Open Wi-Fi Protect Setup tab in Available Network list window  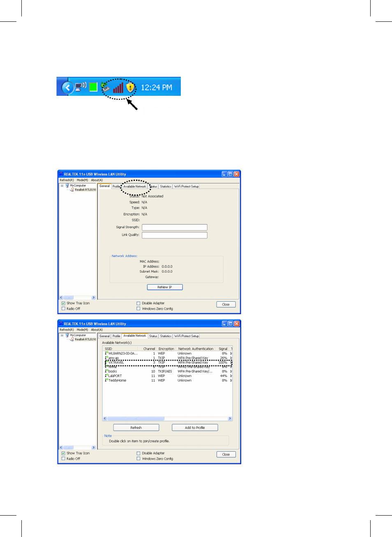point(187,336)
